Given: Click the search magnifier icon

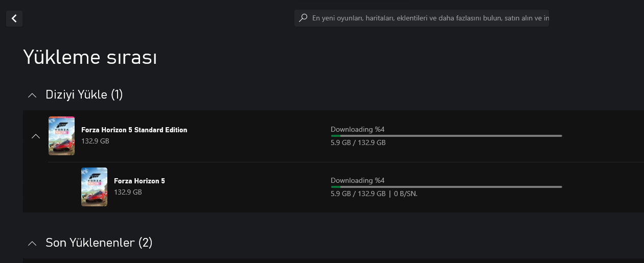Looking at the screenshot, I should pos(303,18).
